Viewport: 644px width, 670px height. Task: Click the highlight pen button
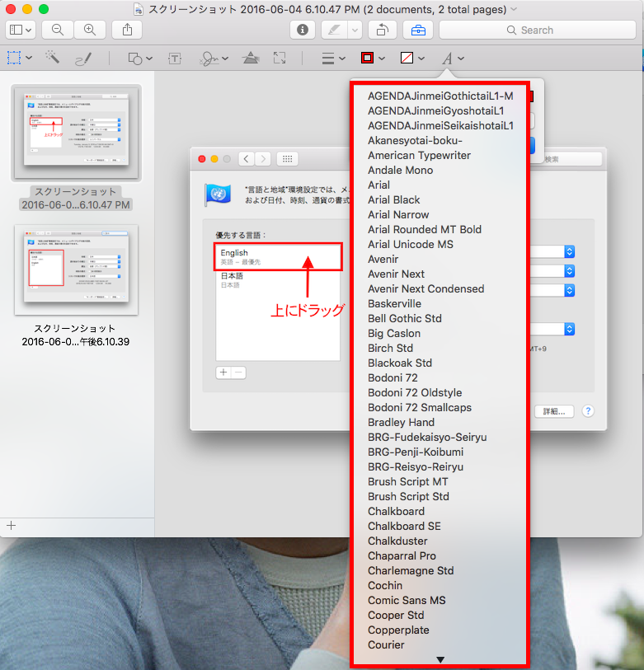334,30
